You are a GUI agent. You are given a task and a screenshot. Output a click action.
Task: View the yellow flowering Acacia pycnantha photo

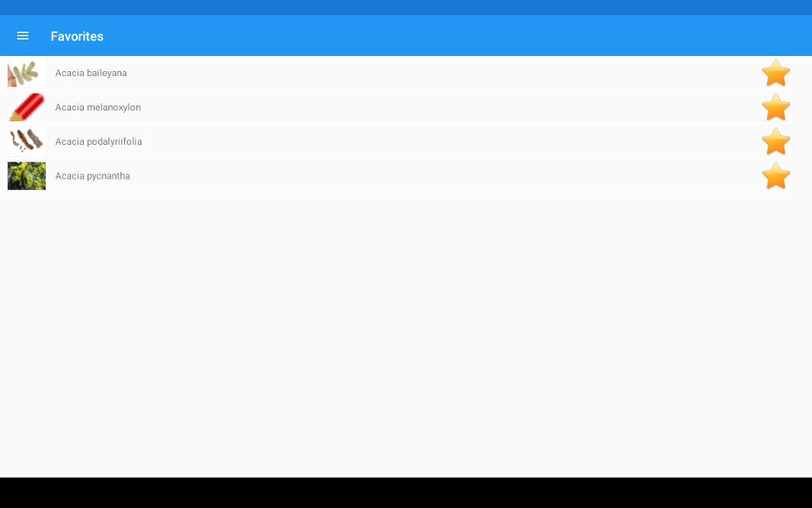coord(26,176)
